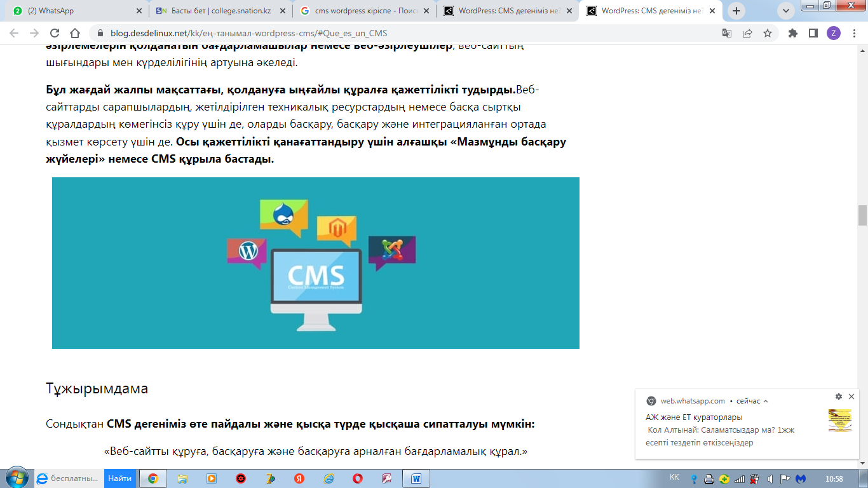This screenshot has height=488, width=868.
Task: View site information via the tune icon
Action: click(x=100, y=34)
